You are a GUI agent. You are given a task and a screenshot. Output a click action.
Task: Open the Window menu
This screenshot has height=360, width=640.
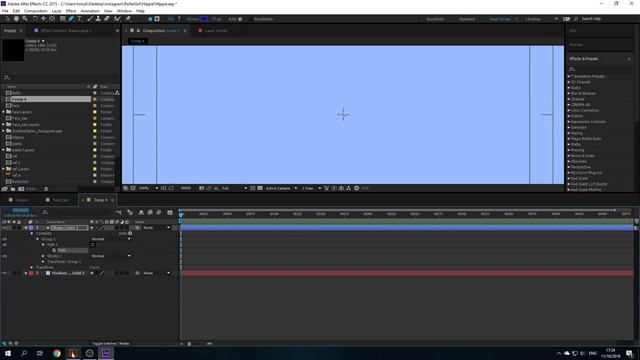pos(124,11)
